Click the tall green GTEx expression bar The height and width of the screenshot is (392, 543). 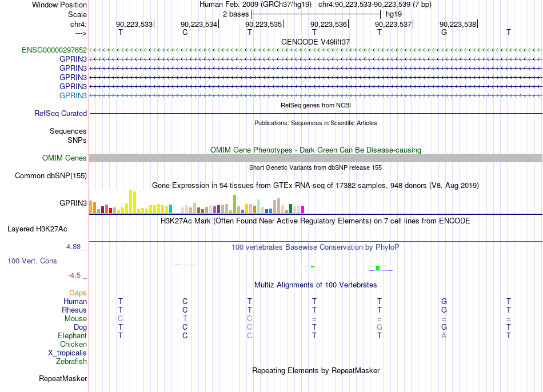click(234, 204)
